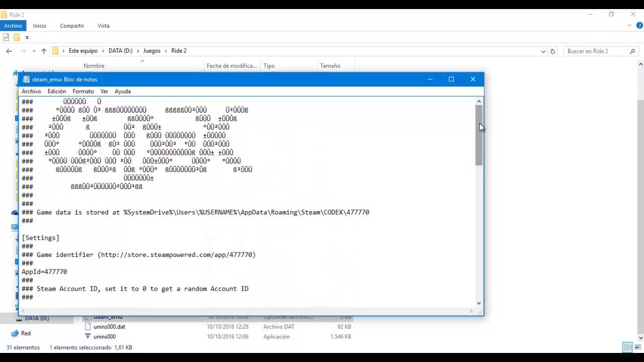Screen dimensions: 644x362
Task: Click the unins000 application icon
Action: [88, 336]
